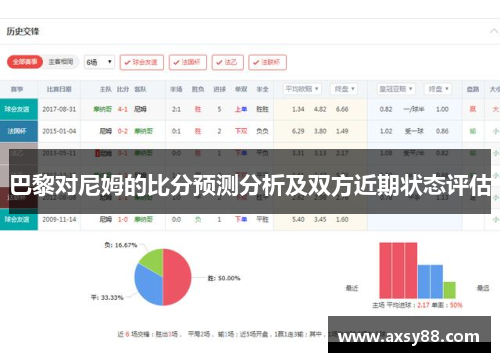Uncheck the 法乙 filter checkbox
Screen dimensions: 500x362
228,62
